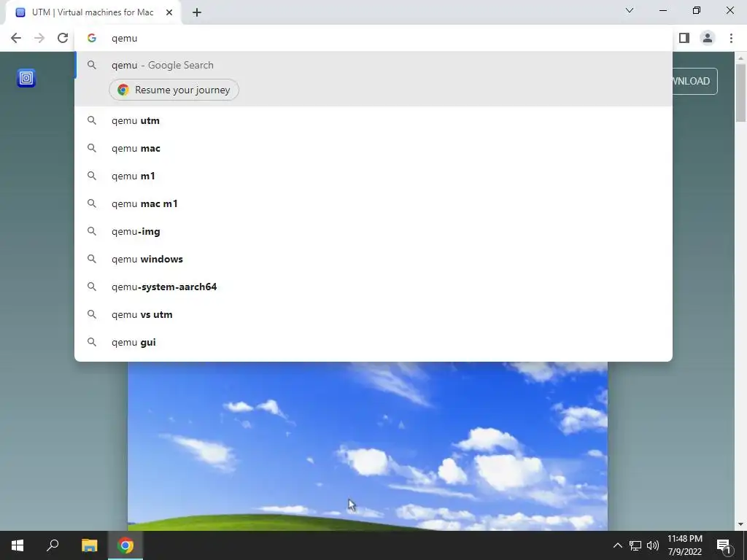The height and width of the screenshot is (560, 747).
Task: Click the browser back arrow
Action: point(16,38)
